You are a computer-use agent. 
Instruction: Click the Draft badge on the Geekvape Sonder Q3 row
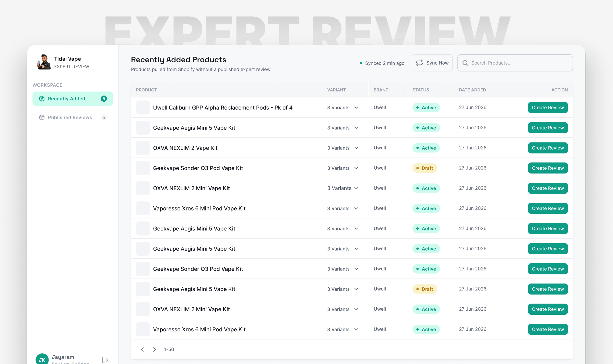(x=425, y=168)
